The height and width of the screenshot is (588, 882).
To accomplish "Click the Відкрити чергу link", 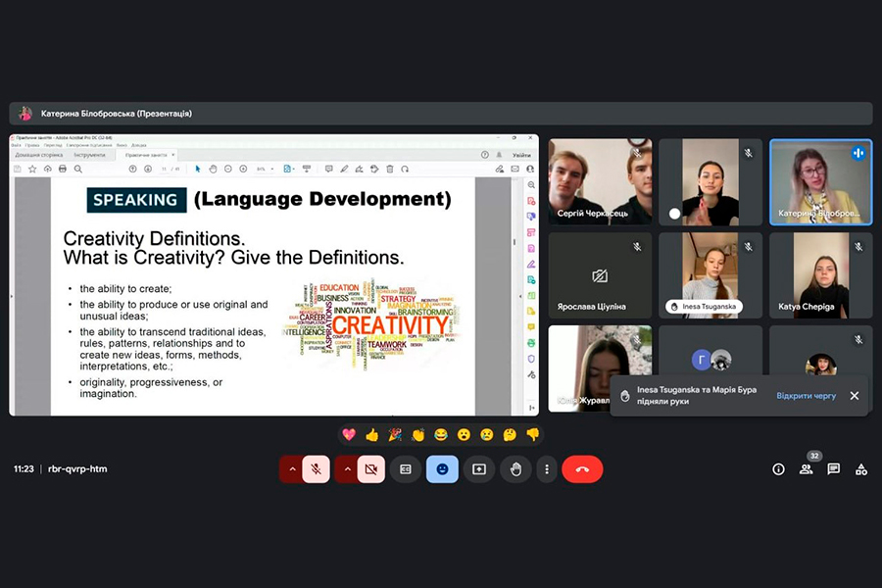I will point(806,396).
